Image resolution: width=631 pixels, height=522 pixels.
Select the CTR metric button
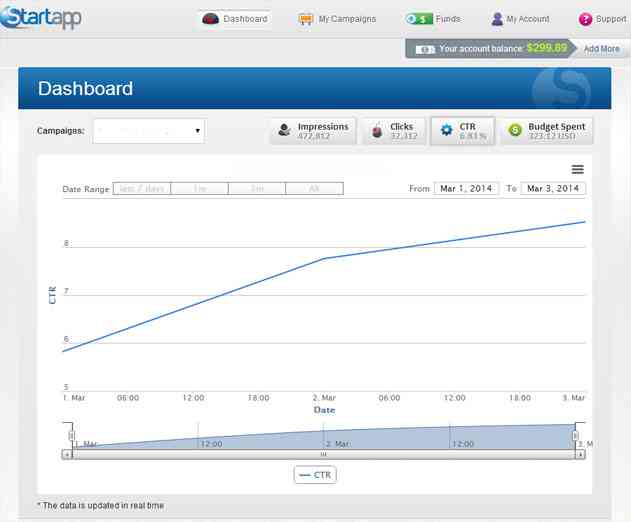click(x=463, y=131)
